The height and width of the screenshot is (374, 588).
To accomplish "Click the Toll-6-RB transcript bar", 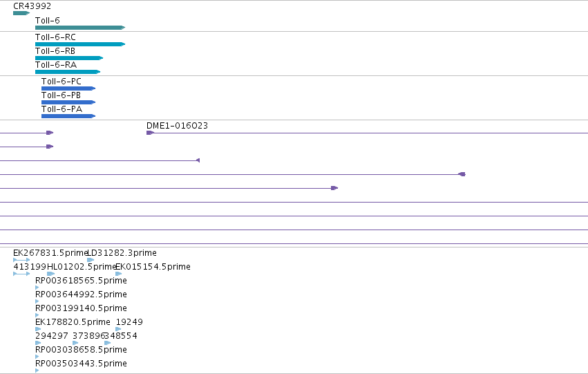I will (69, 58).
